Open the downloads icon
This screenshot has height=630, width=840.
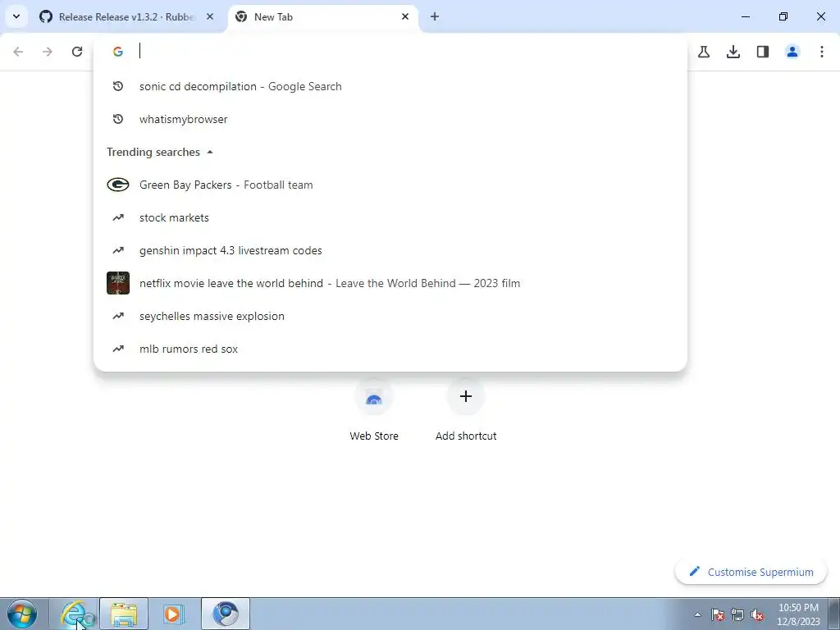[733, 52]
